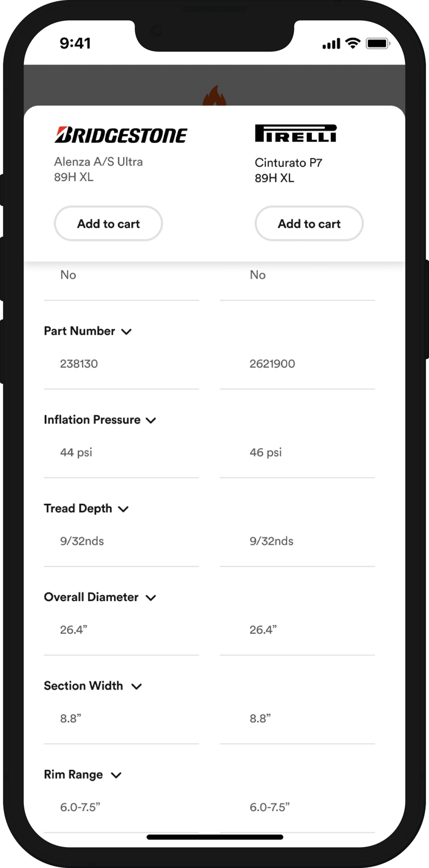Select Pirelli part number 2621900
The height and width of the screenshot is (868, 429).
(x=272, y=363)
